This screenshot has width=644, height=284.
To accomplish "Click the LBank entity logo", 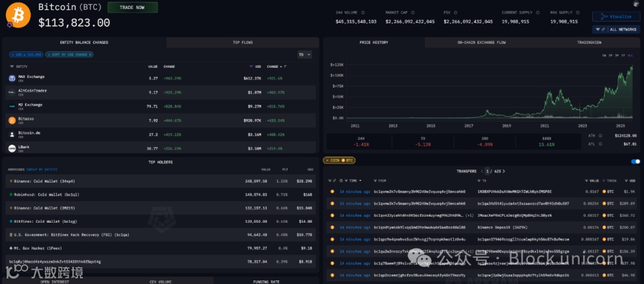I will (12, 148).
